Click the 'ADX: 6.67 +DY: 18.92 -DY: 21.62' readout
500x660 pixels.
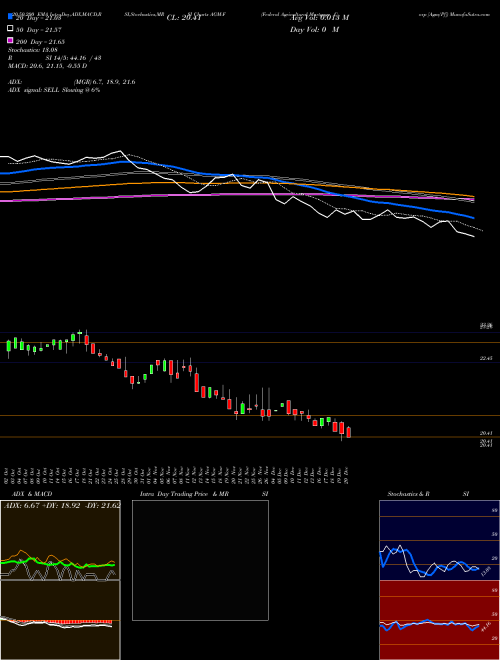[62, 505]
